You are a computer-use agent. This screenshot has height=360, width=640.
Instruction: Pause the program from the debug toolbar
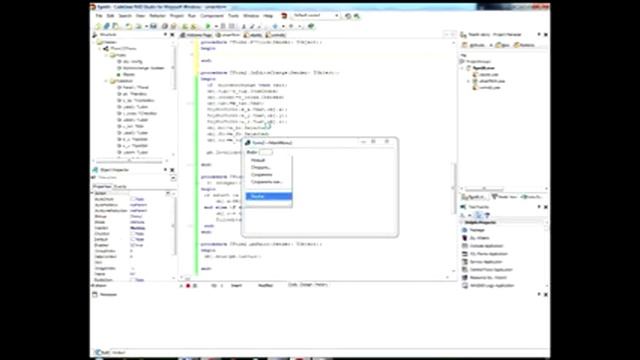pos(223,26)
